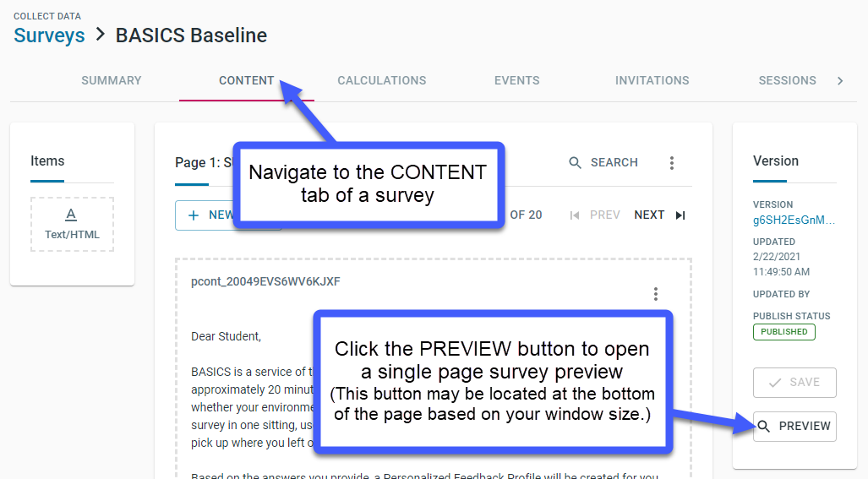Click the plus icon for NEW
Image resolution: width=868 pixels, height=479 pixels.
(x=194, y=215)
